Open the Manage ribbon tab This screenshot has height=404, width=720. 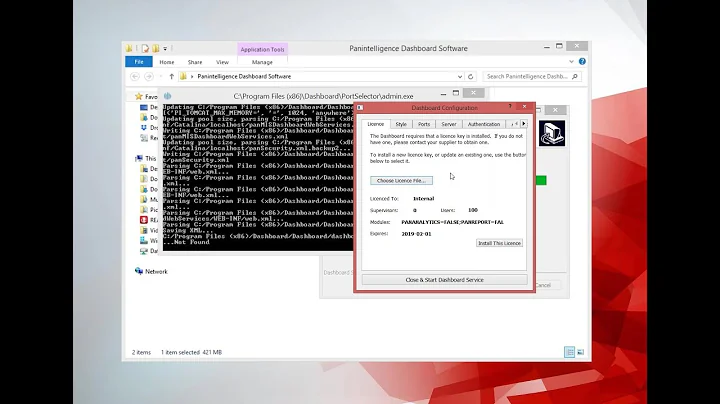pos(262,62)
